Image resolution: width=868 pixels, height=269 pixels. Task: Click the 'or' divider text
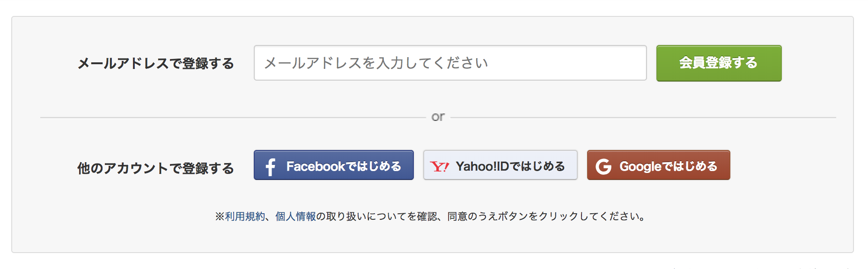[438, 117]
